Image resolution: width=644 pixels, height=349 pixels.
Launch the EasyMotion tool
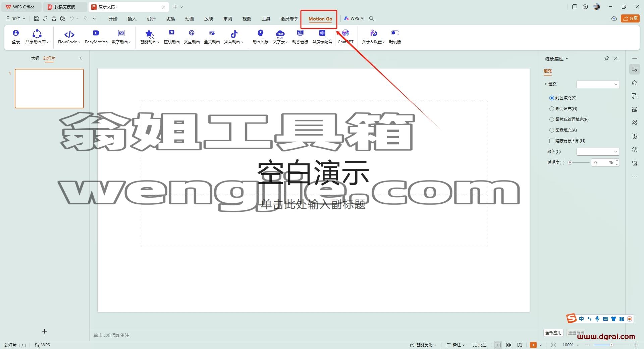point(96,37)
